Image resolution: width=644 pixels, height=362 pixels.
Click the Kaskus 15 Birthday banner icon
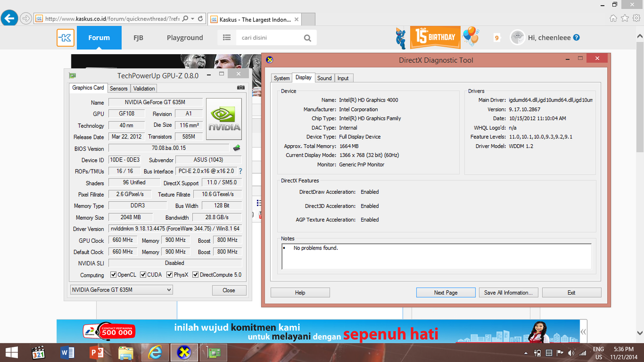click(436, 37)
